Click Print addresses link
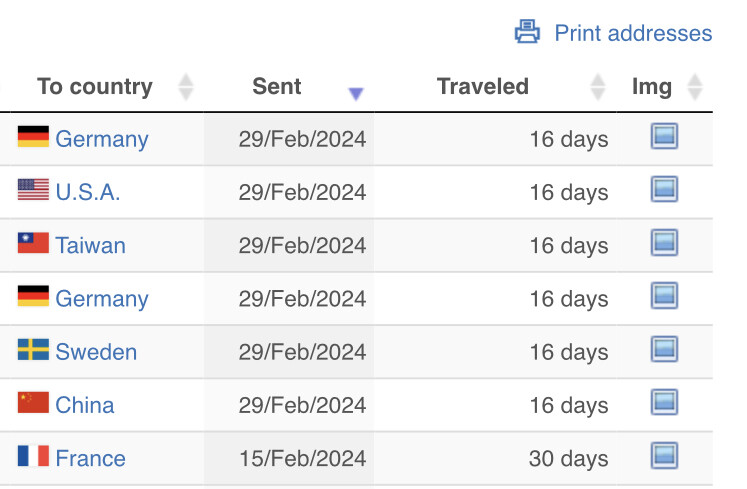 tap(633, 33)
